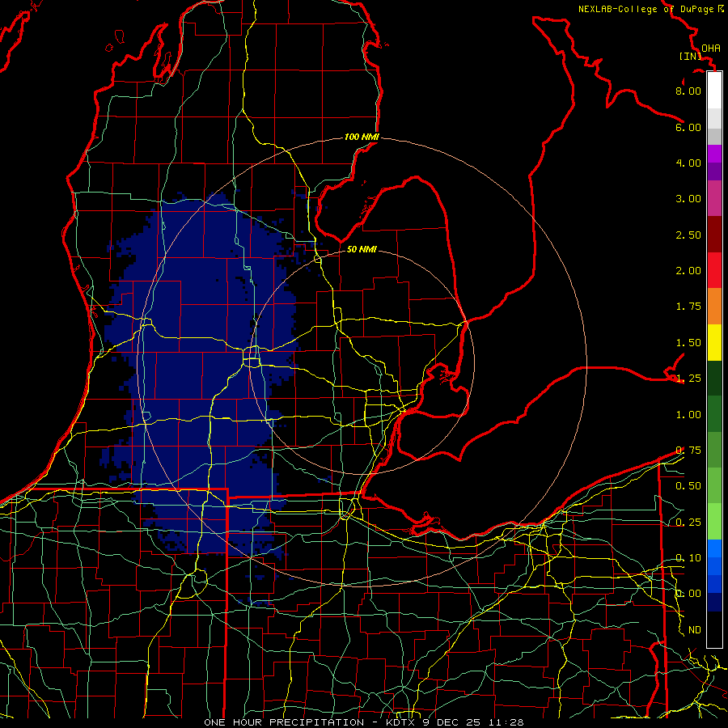728x728 pixels.
Task: Select the KDTX station identifier
Action: coord(401,722)
